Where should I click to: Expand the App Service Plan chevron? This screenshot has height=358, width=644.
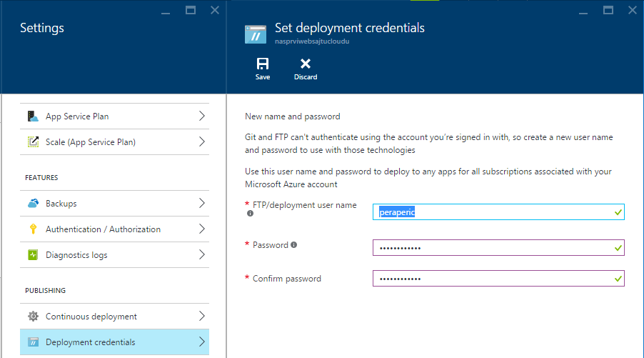(201, 116)
